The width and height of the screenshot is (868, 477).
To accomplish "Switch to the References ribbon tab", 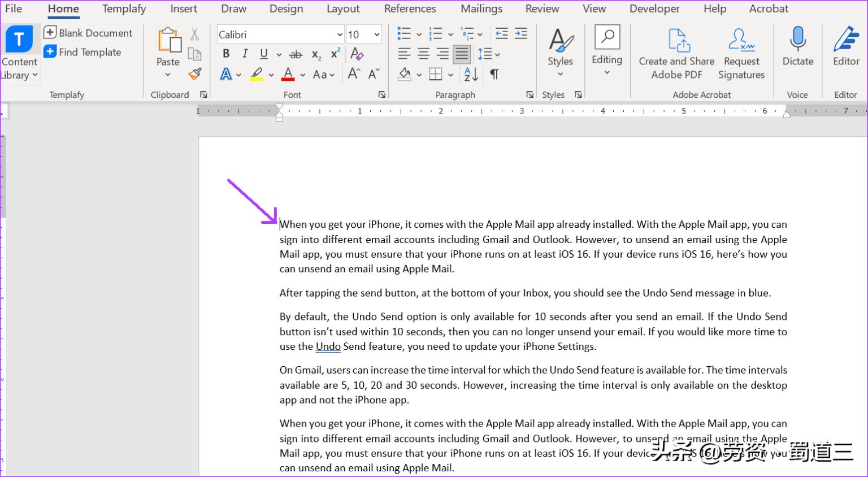I will click(x=410, y=8).
